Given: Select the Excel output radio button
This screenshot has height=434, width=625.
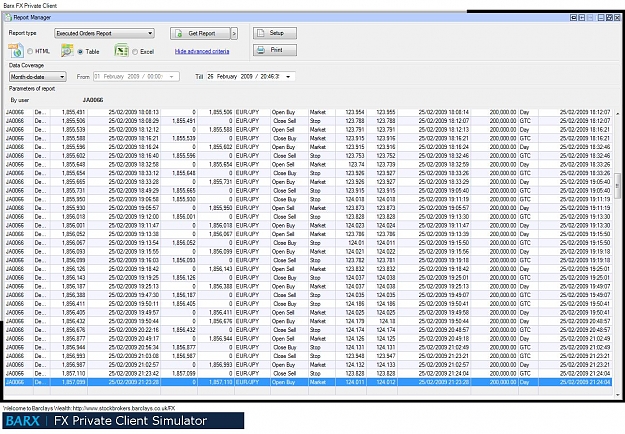Looking at the screenshot, I should (x=135, y=52).
